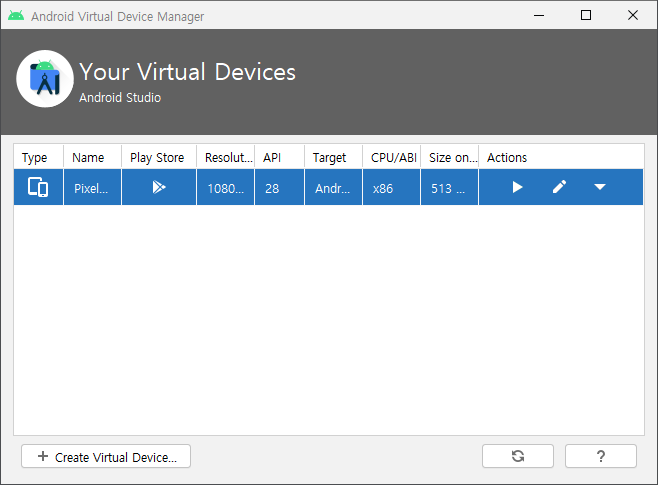The width and height of the screenshot is (658, 485).
Task: Open help with the question mark button
Action: (x=601, y=456)
